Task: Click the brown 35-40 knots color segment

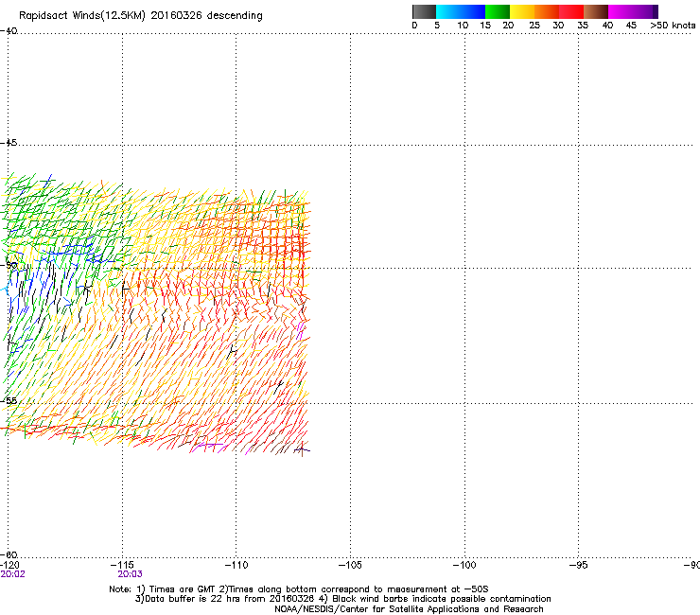Action: (x=596, y=11)
